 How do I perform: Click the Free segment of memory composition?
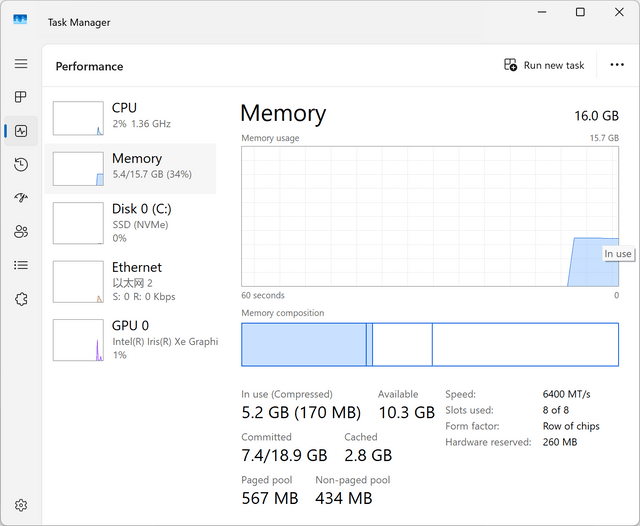click(x=525, y=344)
